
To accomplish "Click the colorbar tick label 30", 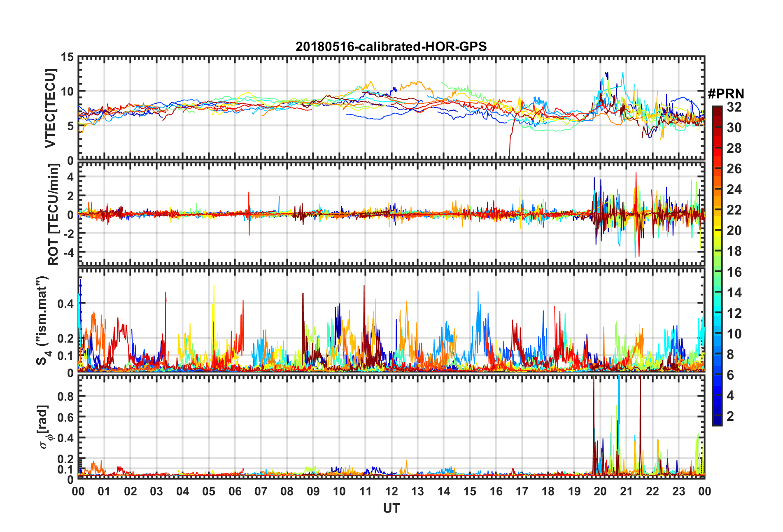I will [734, 128].
